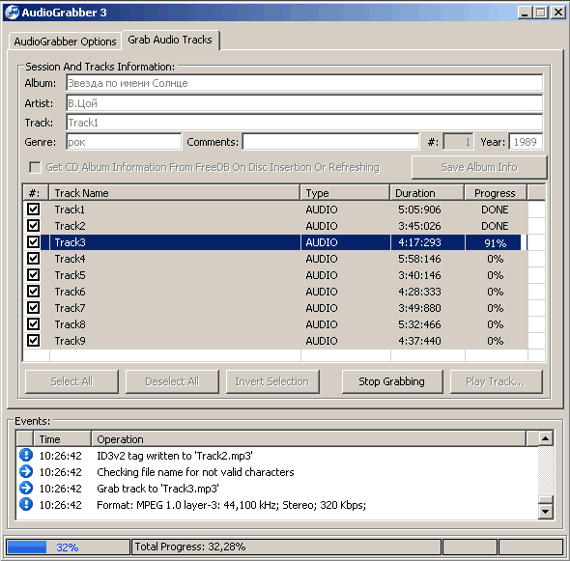The width and height of the screenshot is (570, 561).
Task: Toggle the Track3 checkbox
Action: click(x=33, y=242)
